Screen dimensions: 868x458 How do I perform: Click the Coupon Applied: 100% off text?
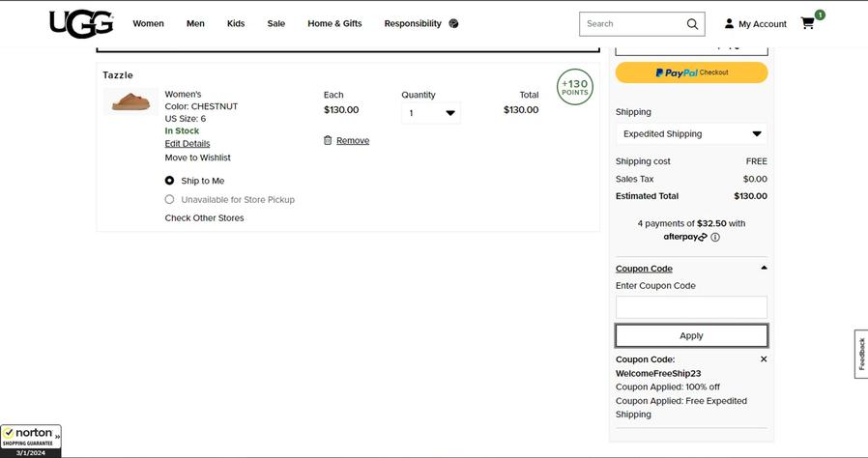click(x=668, y=387)
